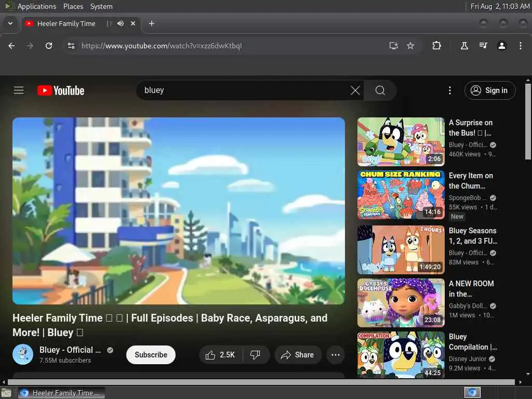Screen dimensions: 532x399
Task: Open Bluey - Official channel name link
Action: coord(70,350)
